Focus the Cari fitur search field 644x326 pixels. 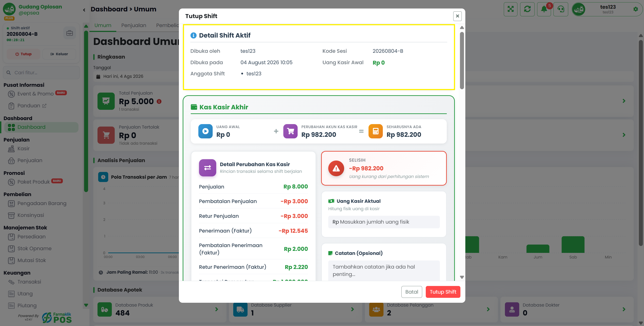coord(42,72)
